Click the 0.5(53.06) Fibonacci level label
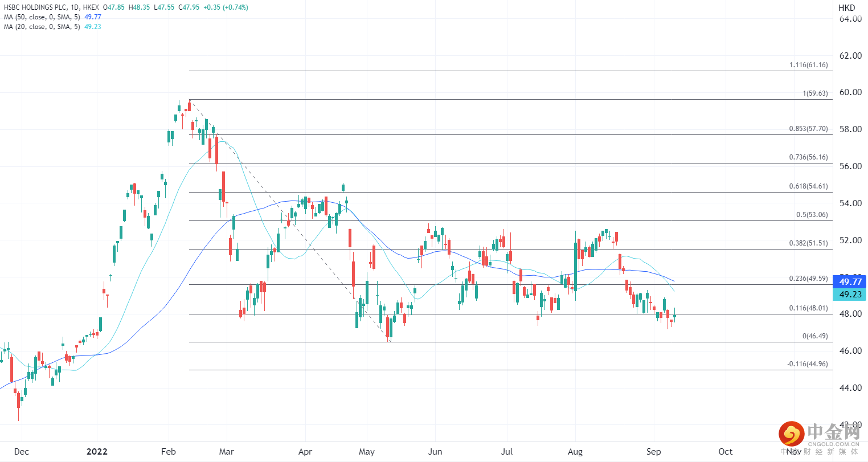Image resolution: width=868 pixels, height=462 pixels. tap(812, 215)
